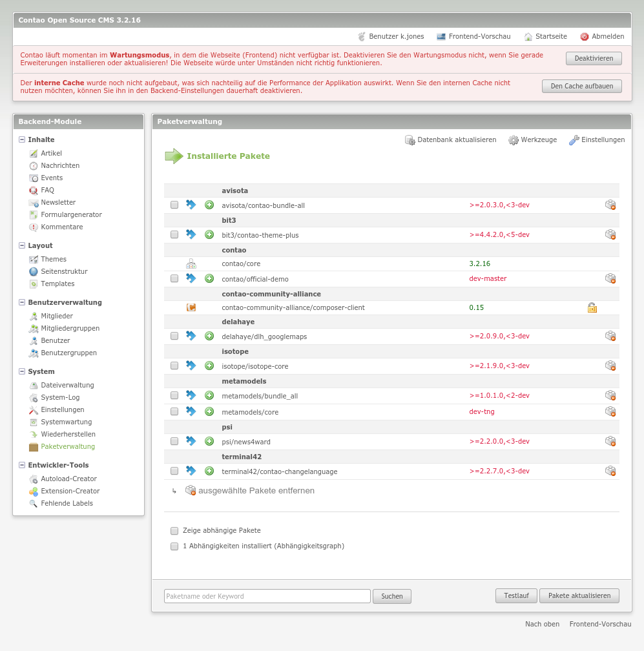Click the lock icon for composer-client package

pos(592,307)
